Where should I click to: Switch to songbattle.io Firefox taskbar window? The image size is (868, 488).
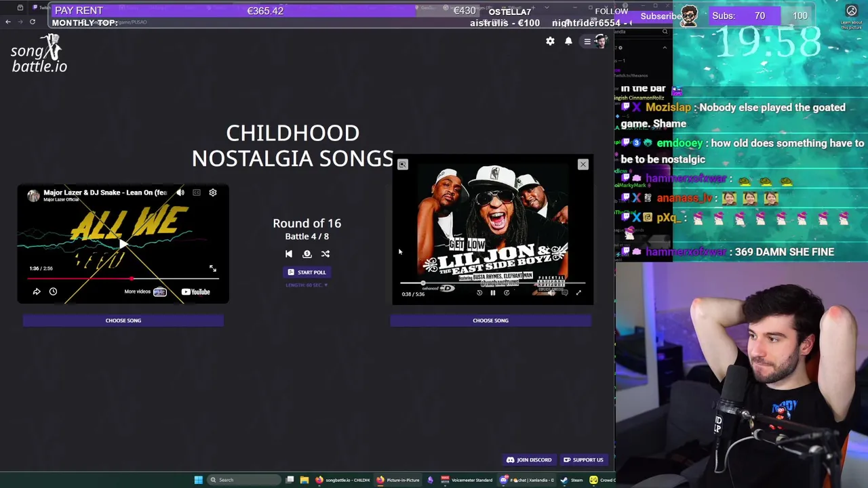coord(342,480)
